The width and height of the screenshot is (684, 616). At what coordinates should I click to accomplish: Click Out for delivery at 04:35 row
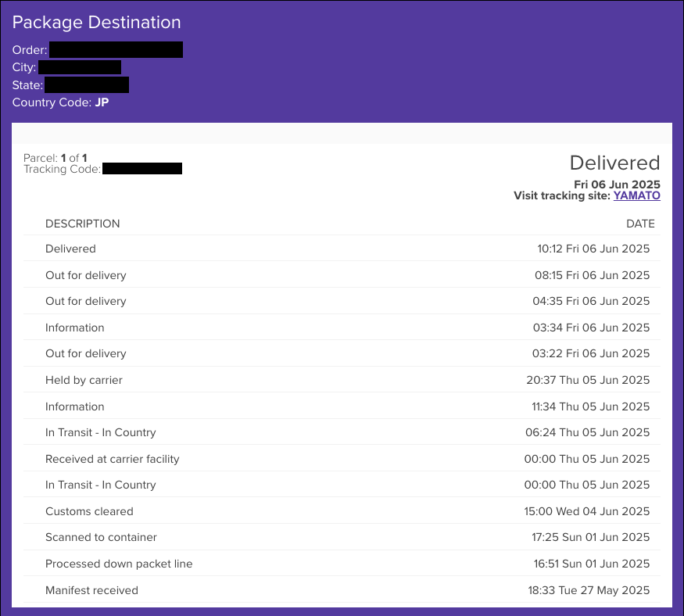[86, 301]
